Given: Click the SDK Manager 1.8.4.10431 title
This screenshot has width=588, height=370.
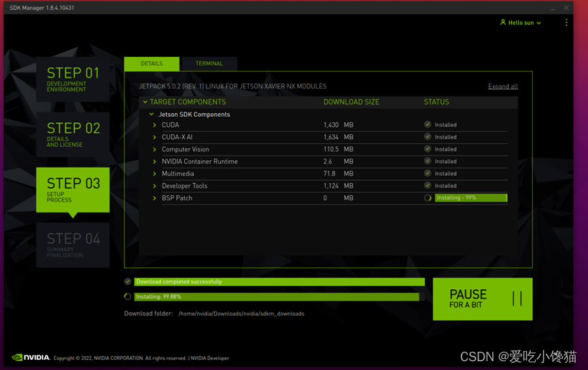Looking at the screenshot, I should 41,8.
